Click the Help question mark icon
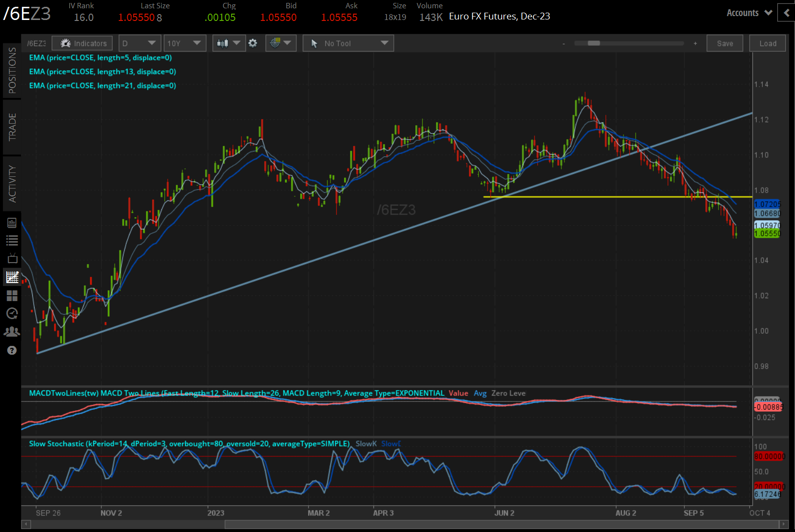 tap(12, 350)
